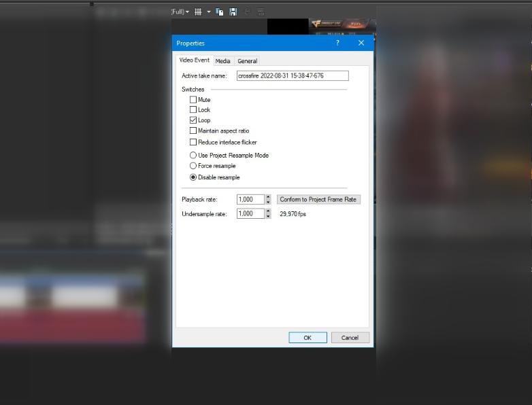Tick Reduce interlace flicker checkbox

tap(193, 142)
